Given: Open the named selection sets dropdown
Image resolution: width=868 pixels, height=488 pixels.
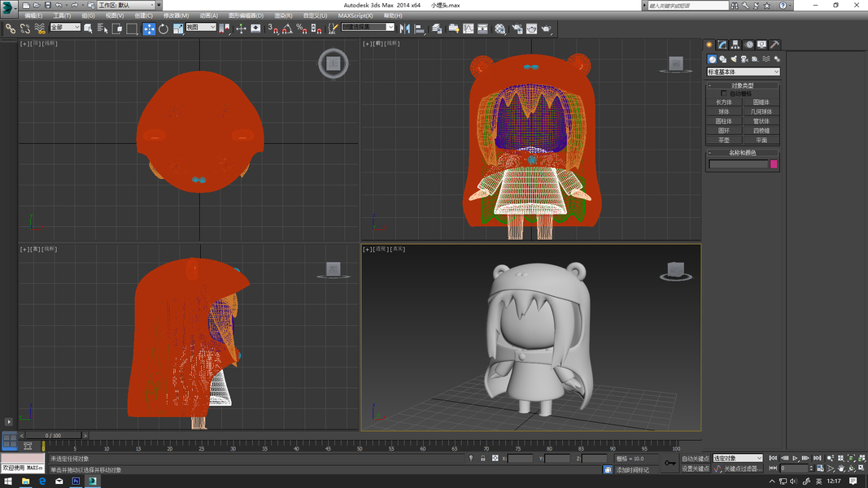Looking at the screenshot, I should pos(369,27).
